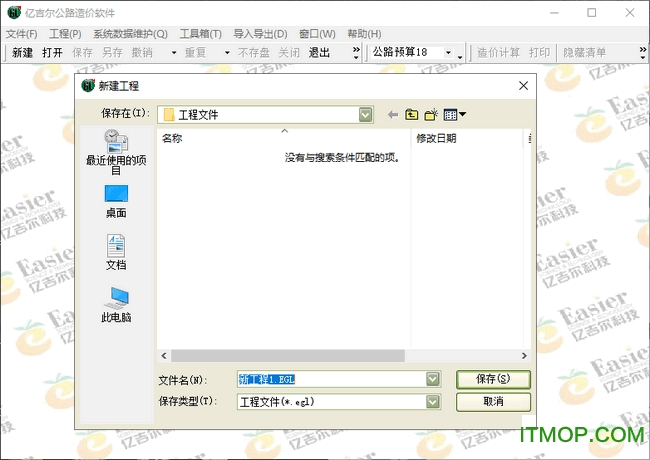650x460 pixels.
Task: Click 关闭 in the toolbar
Action: [x=289, y=53]
